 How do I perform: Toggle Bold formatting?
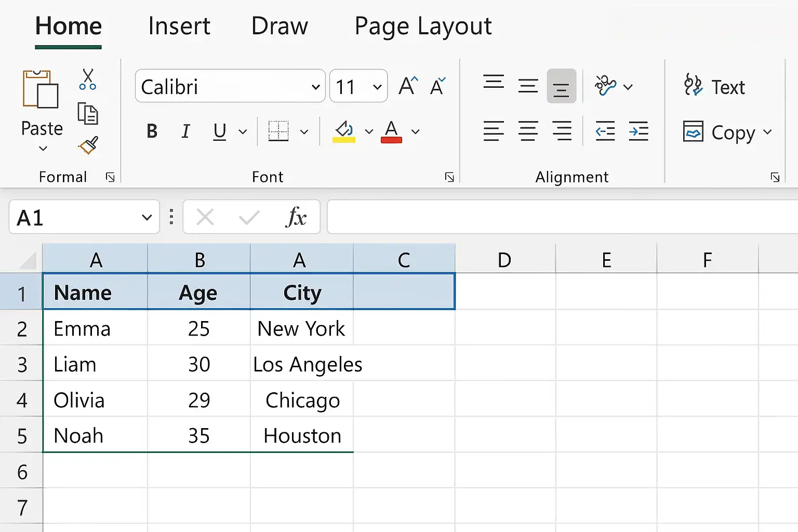click(x=152, y=131)
